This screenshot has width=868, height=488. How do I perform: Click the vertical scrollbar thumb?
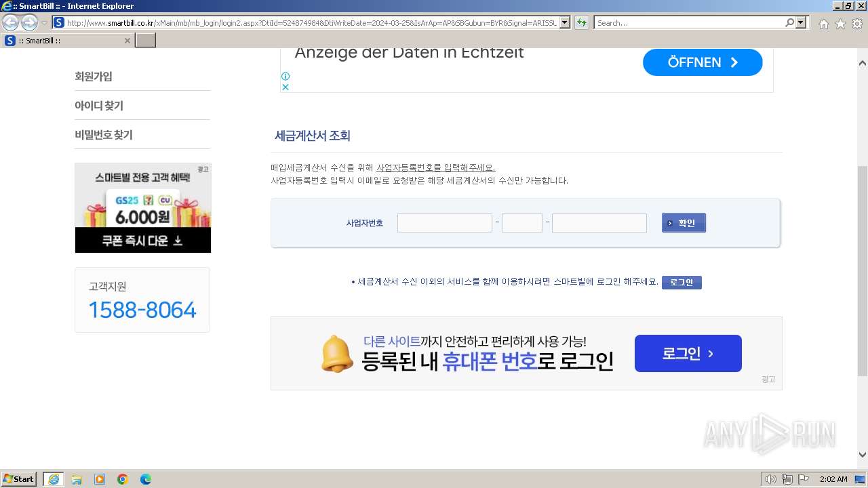click(x=863, y=271)
